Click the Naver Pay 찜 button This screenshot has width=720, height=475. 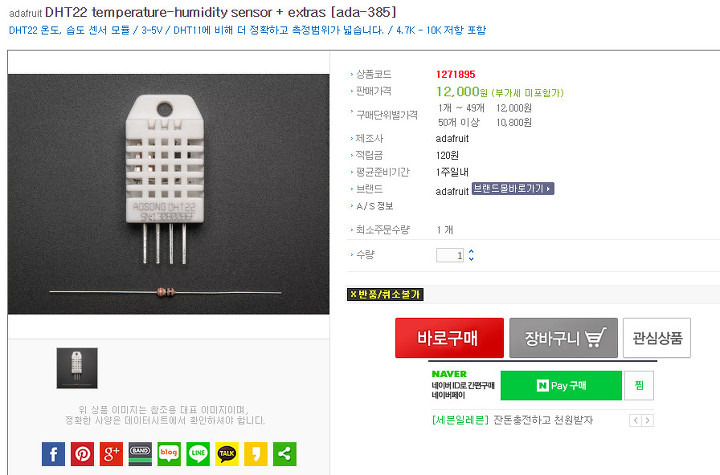click(x=639, y=385)
